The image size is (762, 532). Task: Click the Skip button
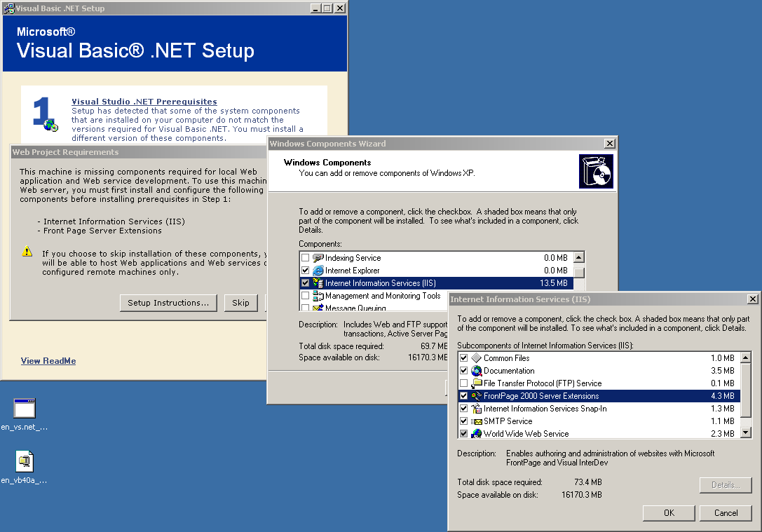(240, 303)
